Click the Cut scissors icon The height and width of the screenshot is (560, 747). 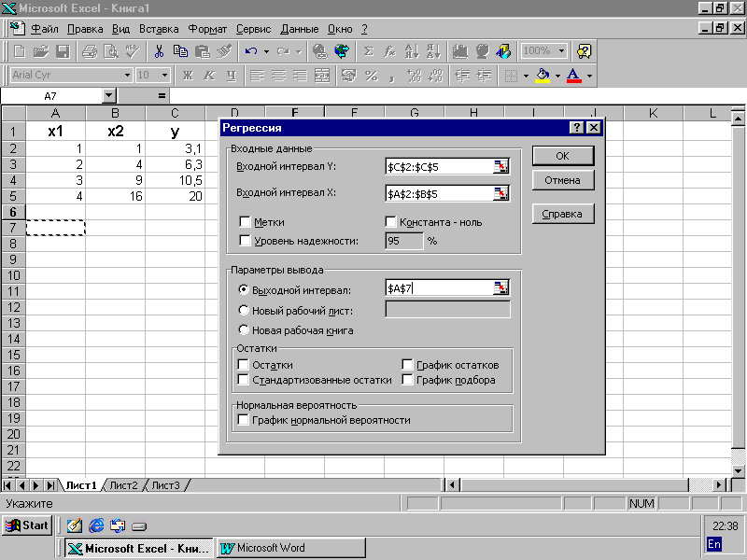159,51
